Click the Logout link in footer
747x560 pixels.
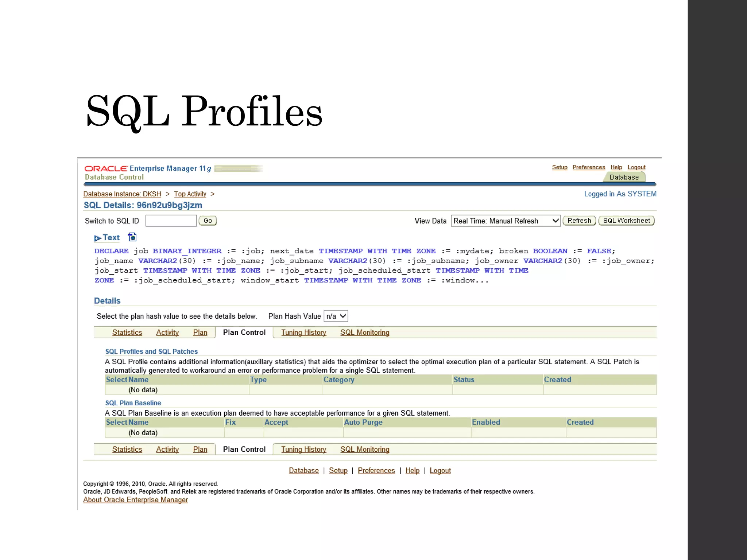tap(440, 471)
